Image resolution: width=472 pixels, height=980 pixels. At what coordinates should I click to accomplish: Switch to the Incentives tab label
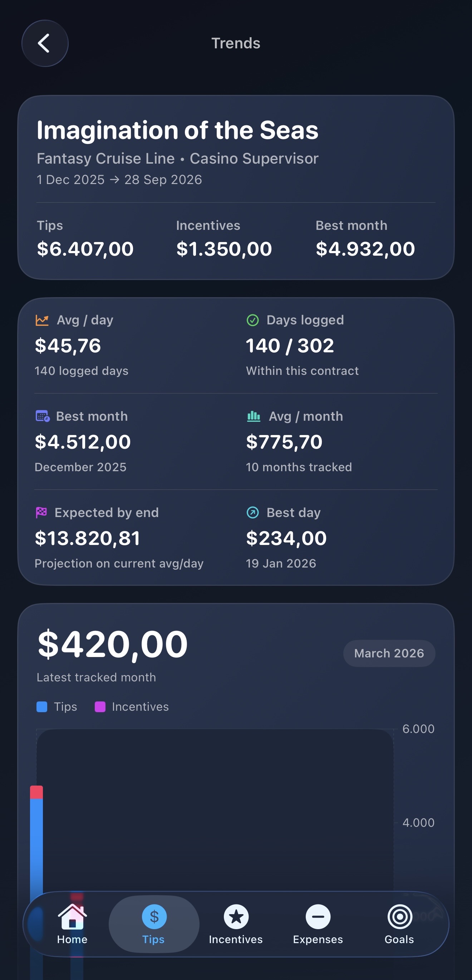click(236, 939)
